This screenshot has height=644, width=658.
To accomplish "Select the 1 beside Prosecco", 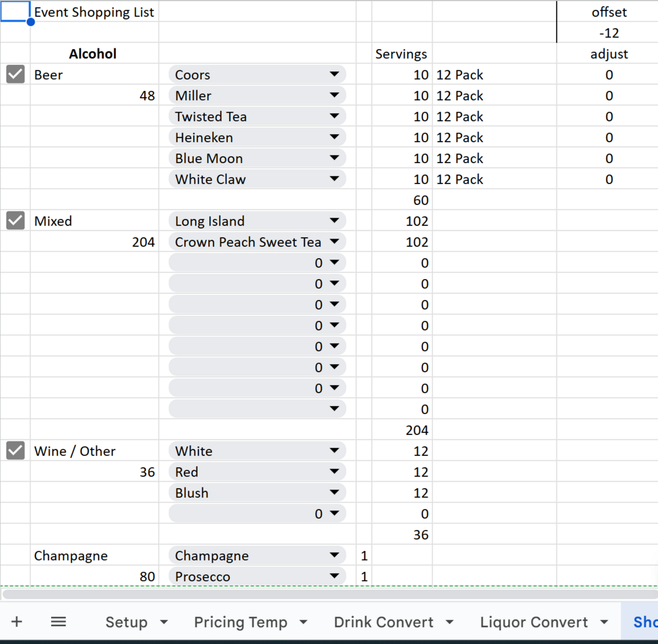I will click(364, 577).
